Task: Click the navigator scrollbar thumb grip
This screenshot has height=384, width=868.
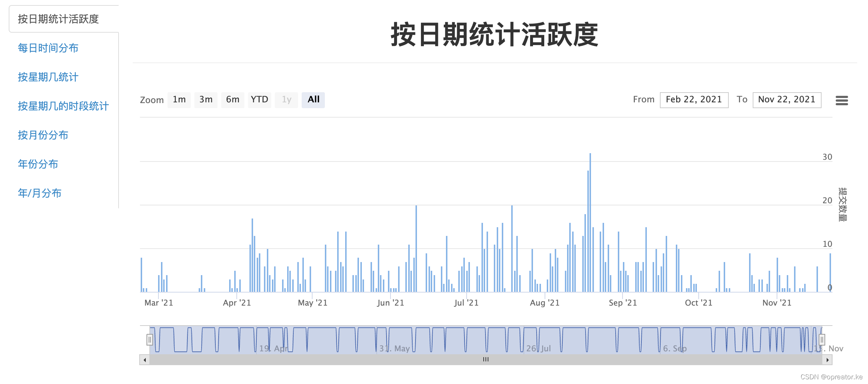Action: (486, 359)
